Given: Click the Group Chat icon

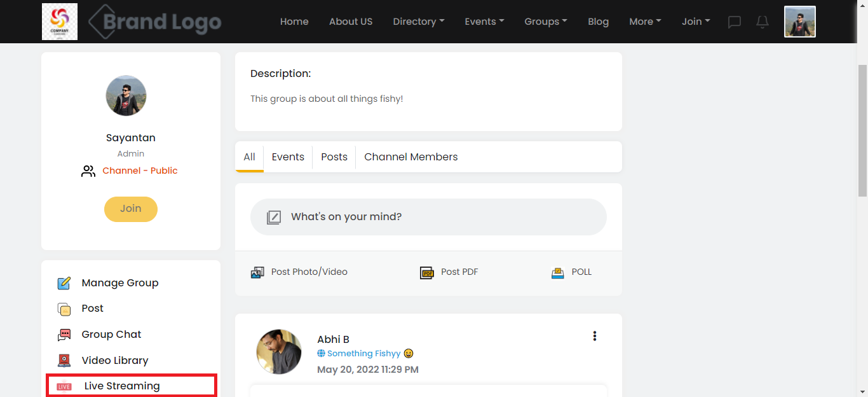Looking at the screenshot, I should [x=64, y=335].
